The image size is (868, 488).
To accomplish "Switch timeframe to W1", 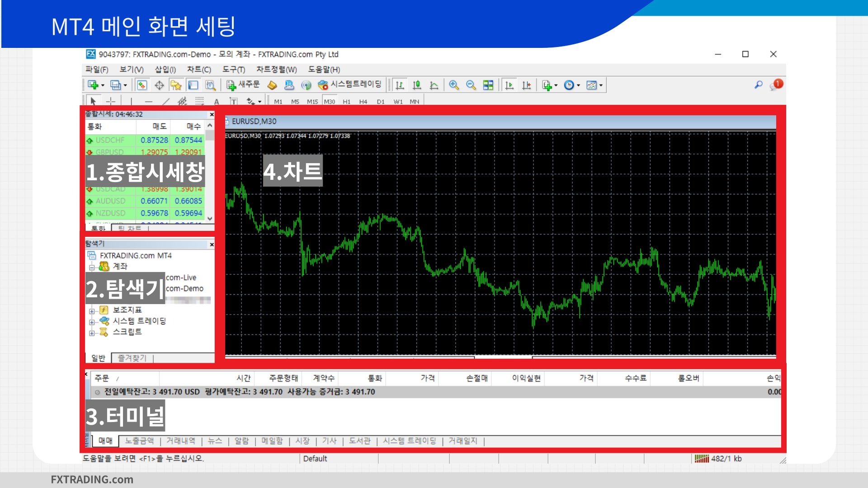I will [x=398, y=102].
